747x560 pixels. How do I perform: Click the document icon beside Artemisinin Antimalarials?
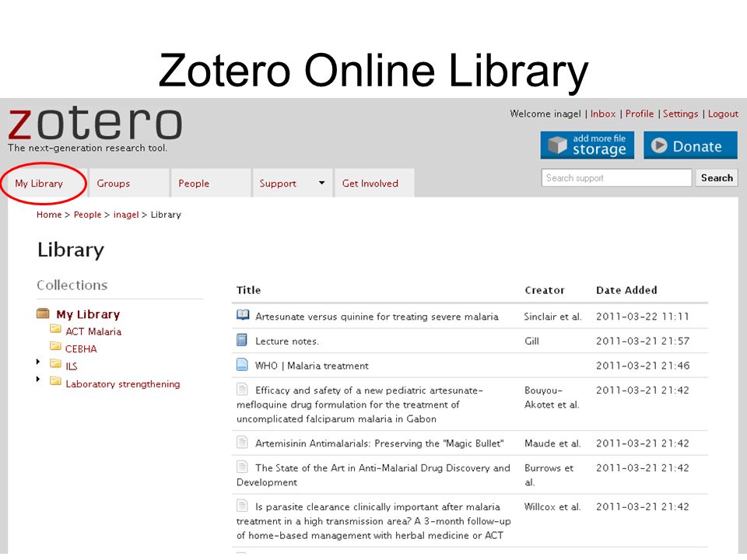[242, 443]
